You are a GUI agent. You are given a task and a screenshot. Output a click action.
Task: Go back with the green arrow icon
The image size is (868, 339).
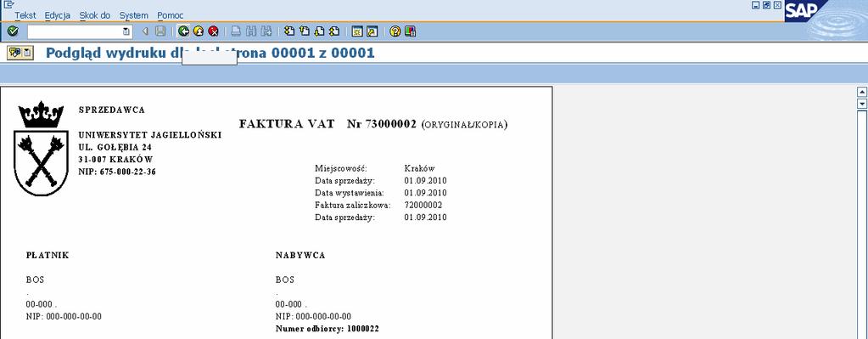coord(184,31)
